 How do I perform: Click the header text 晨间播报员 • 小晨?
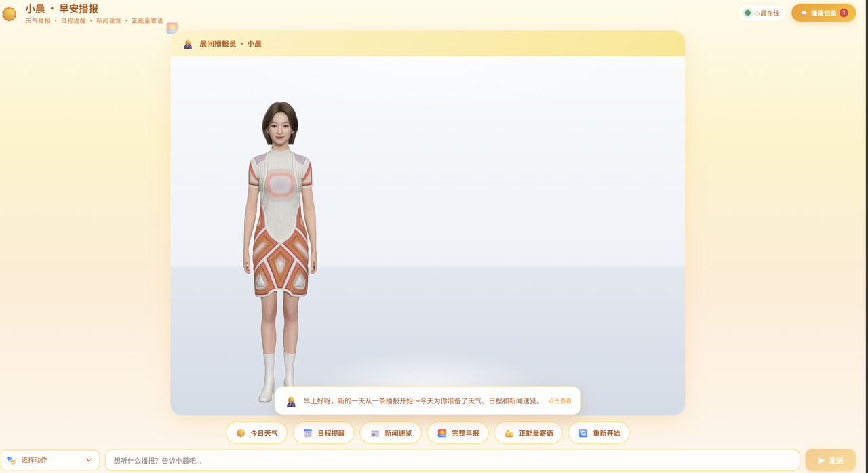pyautogui.click(x=231, y=44)
